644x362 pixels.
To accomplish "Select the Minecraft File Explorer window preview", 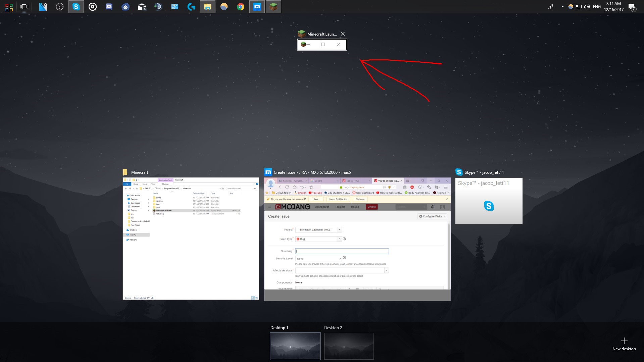I will click(191, 238).
